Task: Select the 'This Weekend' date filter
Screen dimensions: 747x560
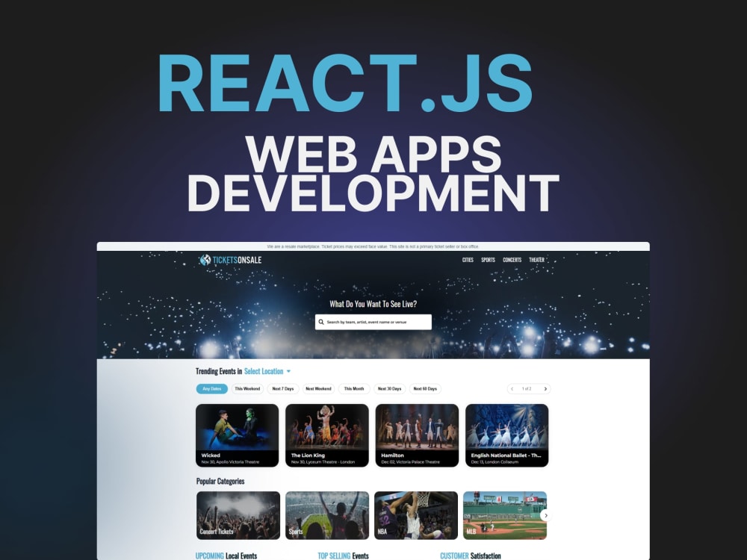Action: (x=246, y=388)
